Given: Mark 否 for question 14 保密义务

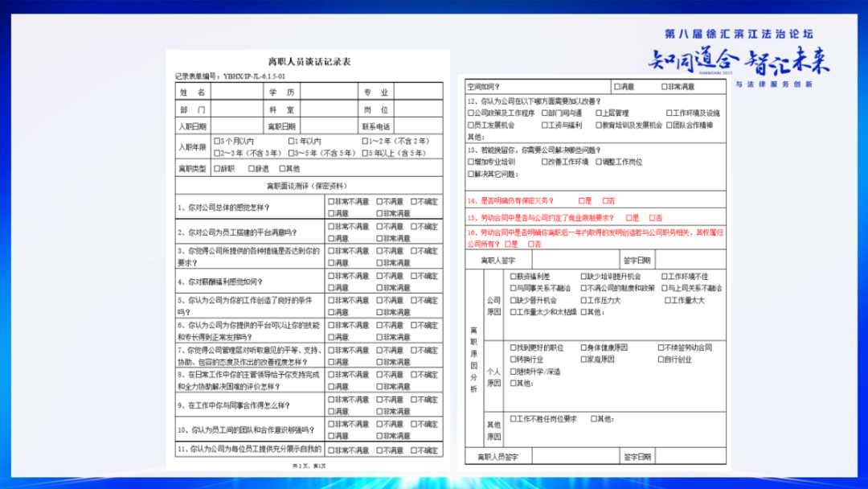Looking at the screenshot, I should pyautogui.click(x=606, y=201).
